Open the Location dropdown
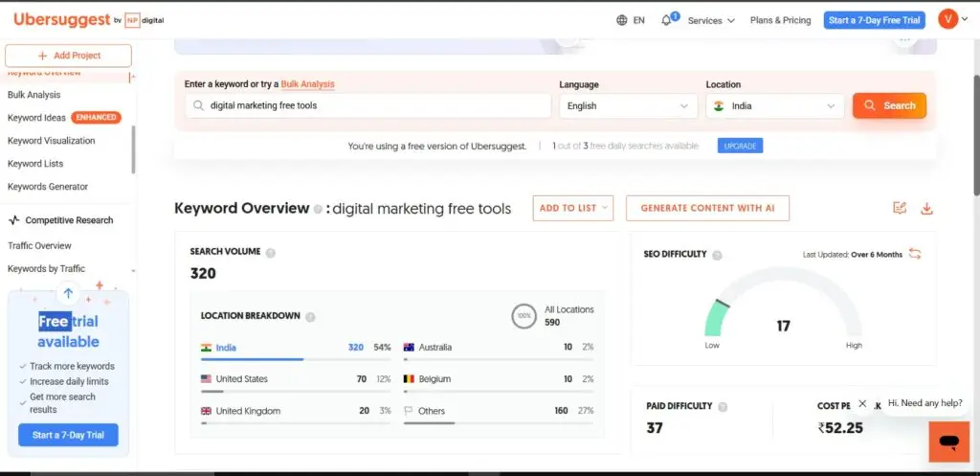 (775, 105)
